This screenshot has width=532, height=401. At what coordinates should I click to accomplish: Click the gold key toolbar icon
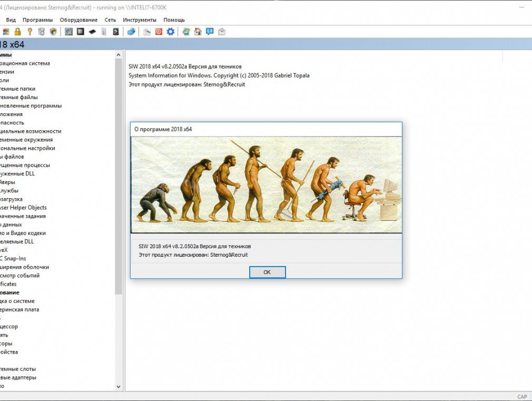(x=29, y=32)
